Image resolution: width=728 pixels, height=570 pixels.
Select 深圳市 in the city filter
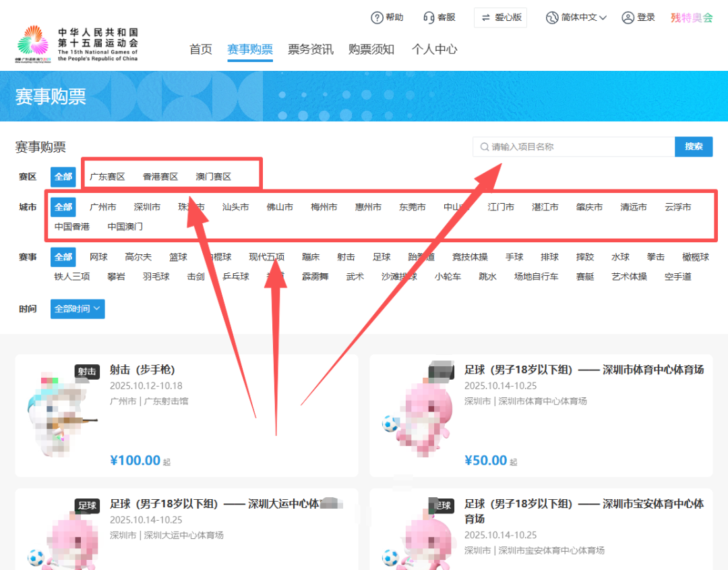click(x=147, y=207)
